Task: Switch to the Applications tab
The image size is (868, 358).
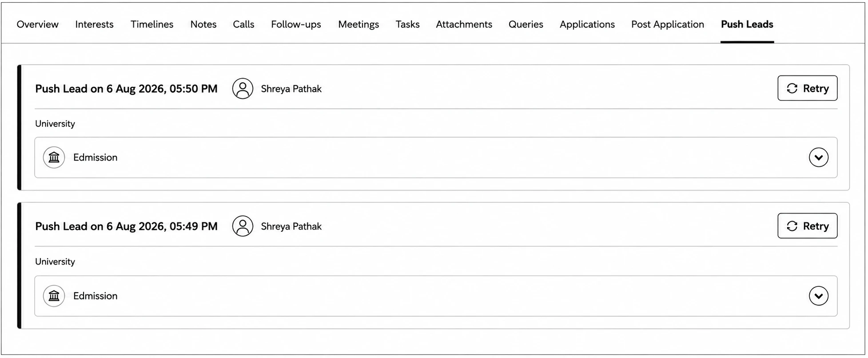Action: (587, 24)
